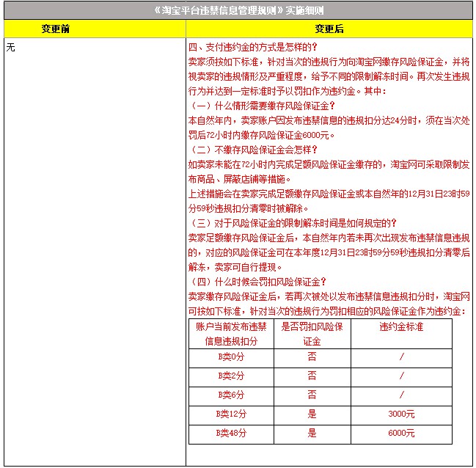Click heading 四、支付违约金的方式是怎样的?

(x=253, y=47)
